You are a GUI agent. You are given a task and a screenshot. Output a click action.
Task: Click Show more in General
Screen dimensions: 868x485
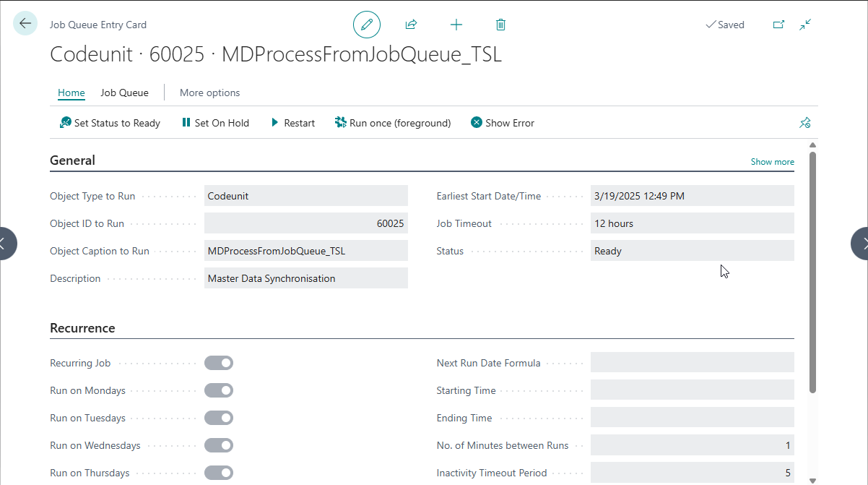[x=772, y=162]
